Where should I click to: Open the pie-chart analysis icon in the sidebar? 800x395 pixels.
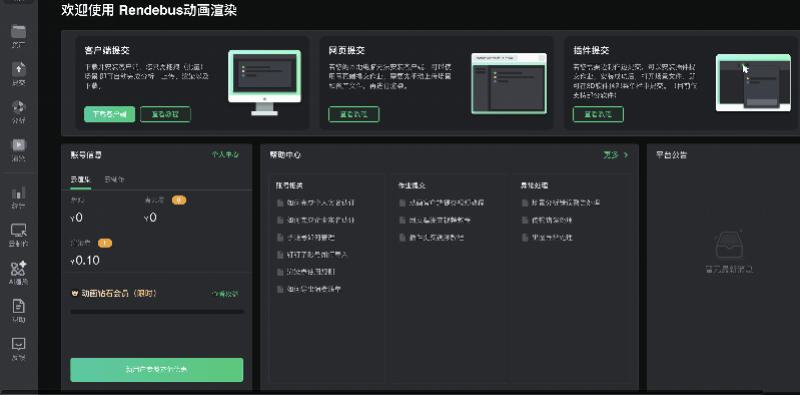pos(18,107)
